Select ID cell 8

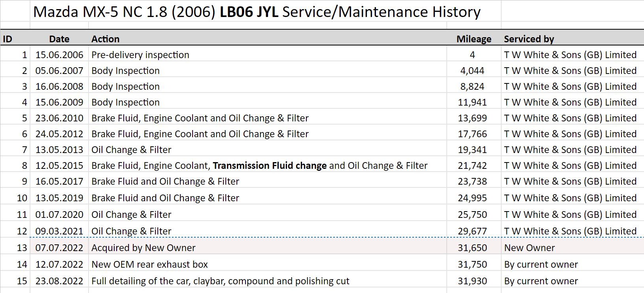click(15, 165)
